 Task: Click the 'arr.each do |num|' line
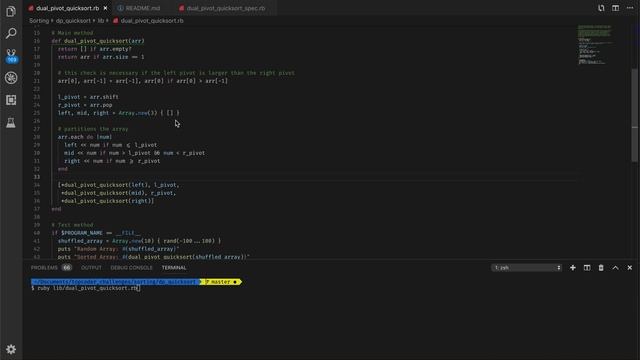pyautogui.click(x=84, y=137)
